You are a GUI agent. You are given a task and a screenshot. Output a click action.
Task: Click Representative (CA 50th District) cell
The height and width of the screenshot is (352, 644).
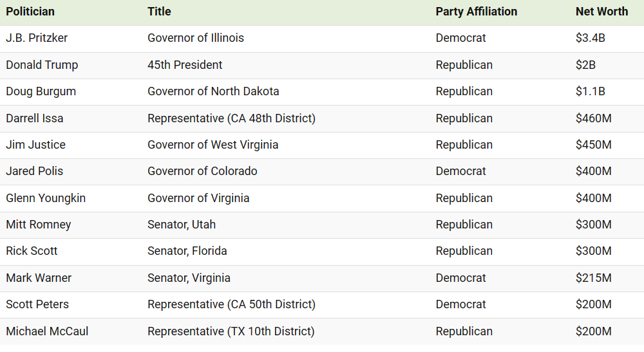[x=231, y=304]
